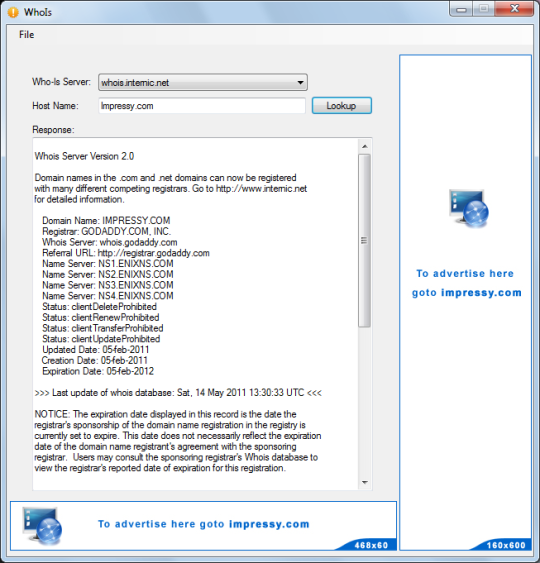Click the 'Response:' label

(x=53, y=130)
